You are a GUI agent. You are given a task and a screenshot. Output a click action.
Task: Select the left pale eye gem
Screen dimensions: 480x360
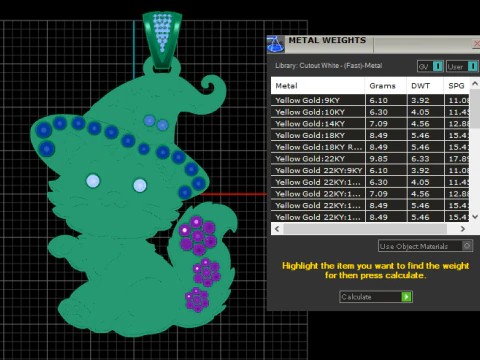click(93, 181)
